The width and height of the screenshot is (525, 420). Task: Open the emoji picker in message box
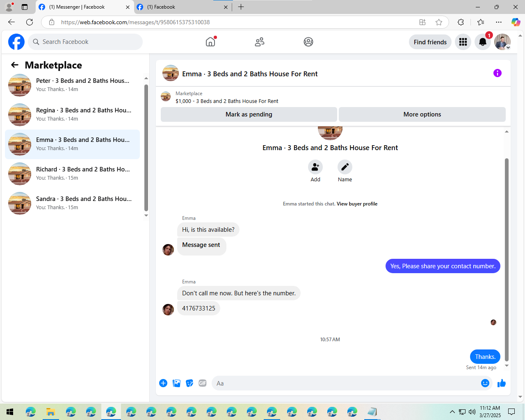(485, 383)
